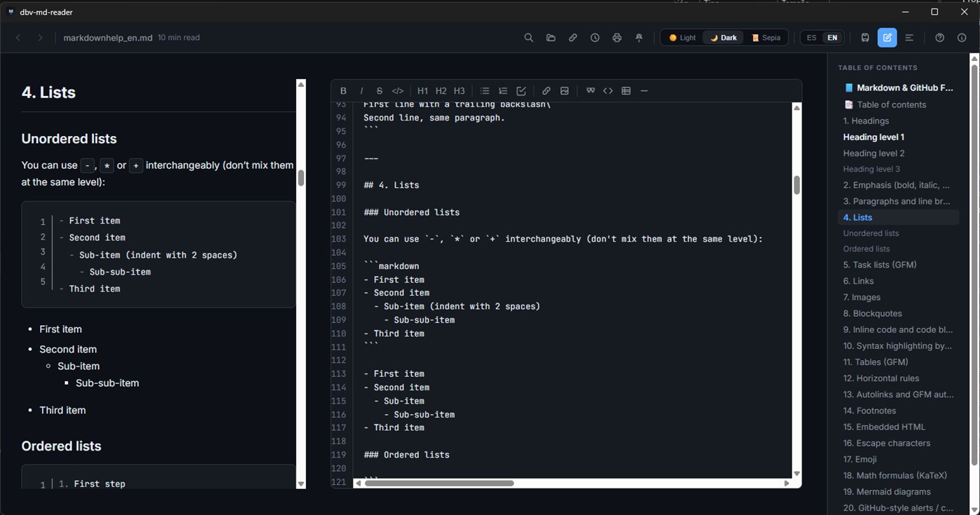Click the open folder icon
980x515 pixels.
click(551, 38)
